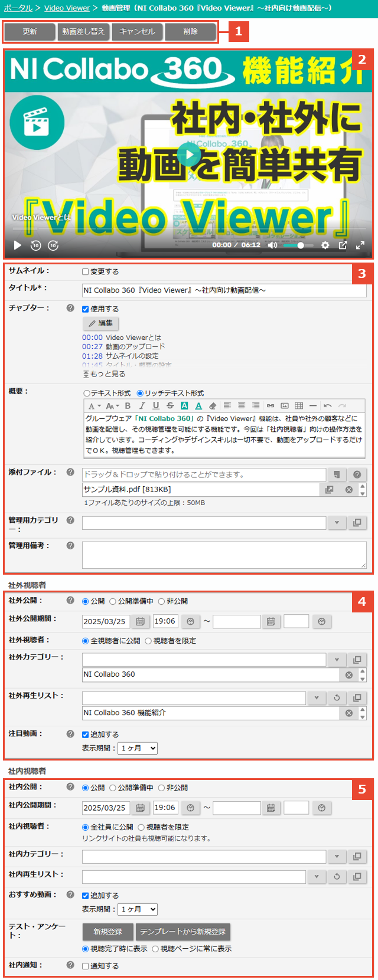Select リッチテキスト形式 summary format
The height and width of the screenshot is (980, 378).
click(x=140, y=393)
